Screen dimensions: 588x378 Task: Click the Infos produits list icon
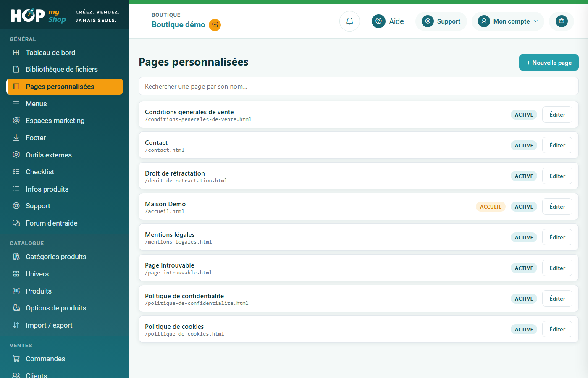pos(16,189)
